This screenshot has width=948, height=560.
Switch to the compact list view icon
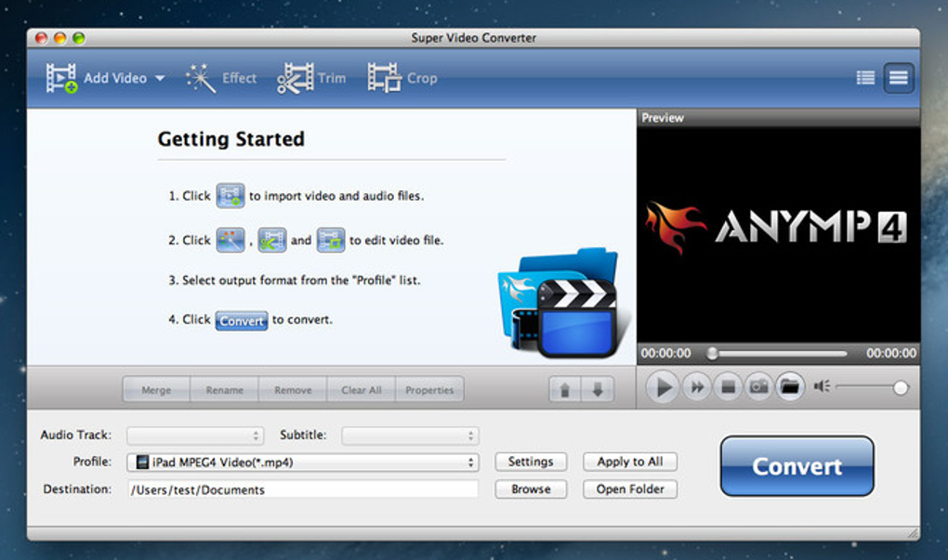tap(898, 78)
